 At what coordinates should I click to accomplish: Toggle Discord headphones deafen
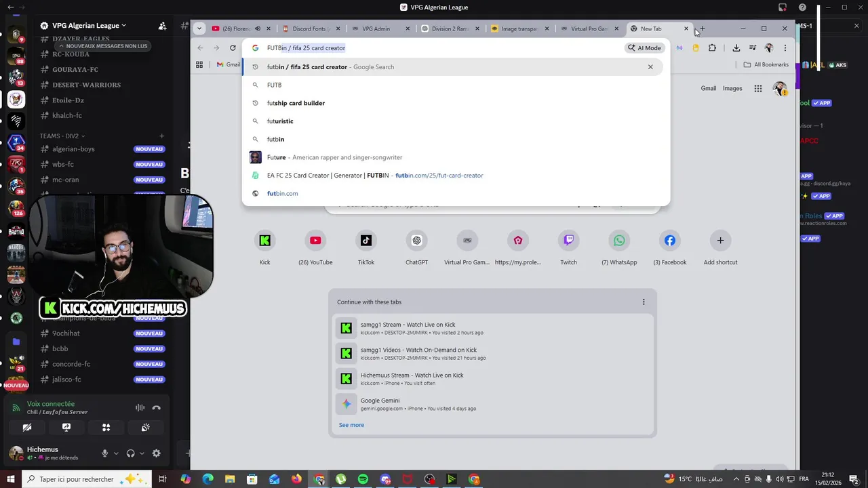[x=131, y=453]
